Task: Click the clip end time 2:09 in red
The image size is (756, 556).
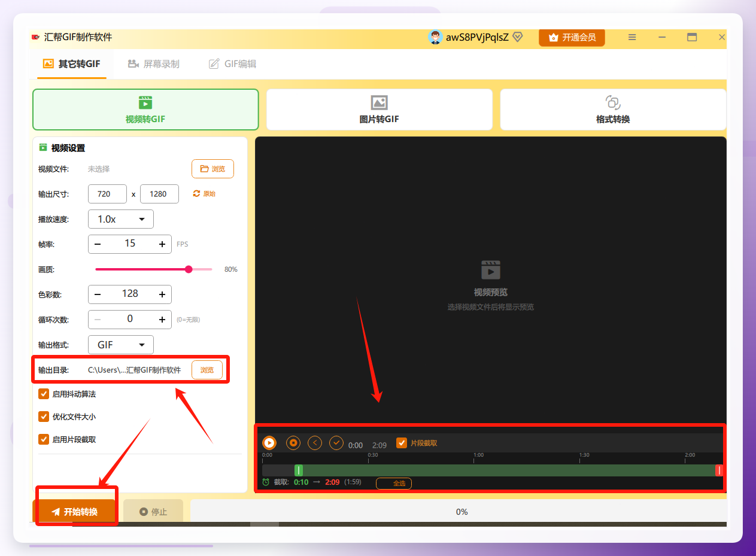Action: coord(332,482)
